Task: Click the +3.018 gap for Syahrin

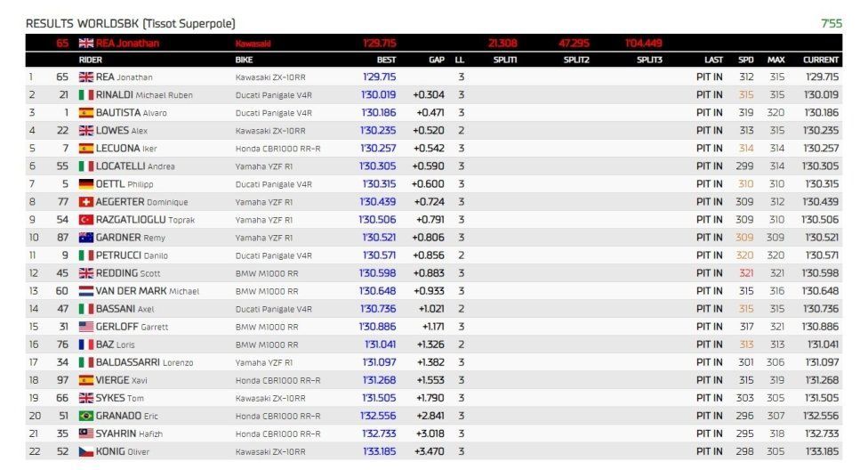Action: (429, 434)
